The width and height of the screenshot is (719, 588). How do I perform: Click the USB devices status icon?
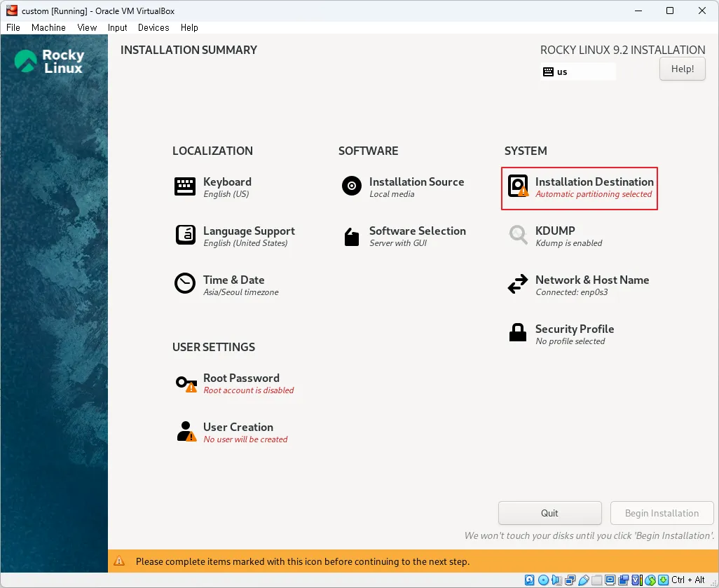[583, 580]
